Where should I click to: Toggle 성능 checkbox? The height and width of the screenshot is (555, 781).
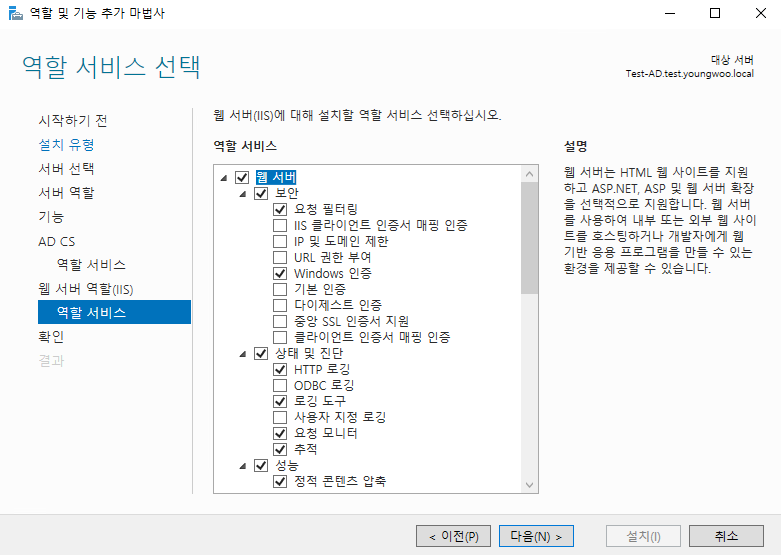coord(261,465)
